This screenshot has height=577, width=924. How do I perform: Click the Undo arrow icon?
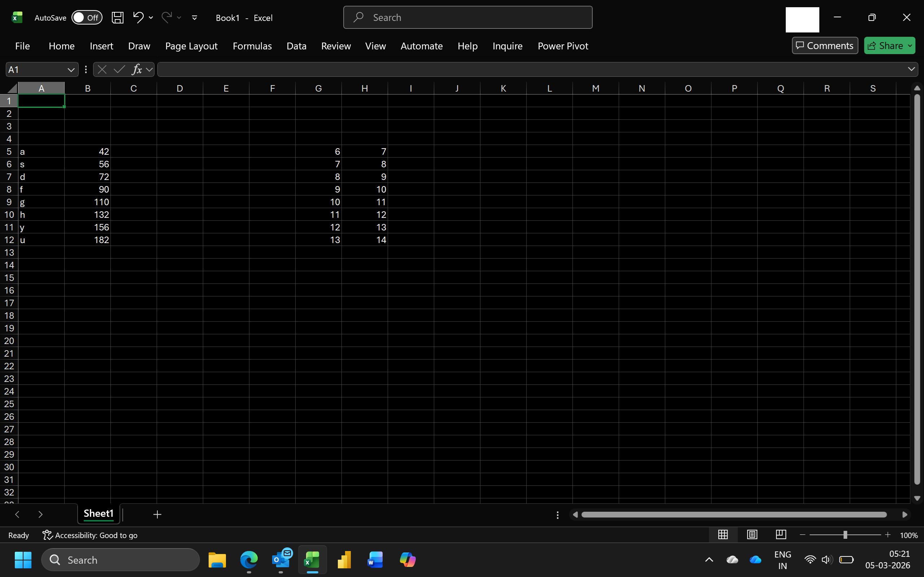(138, 17)
